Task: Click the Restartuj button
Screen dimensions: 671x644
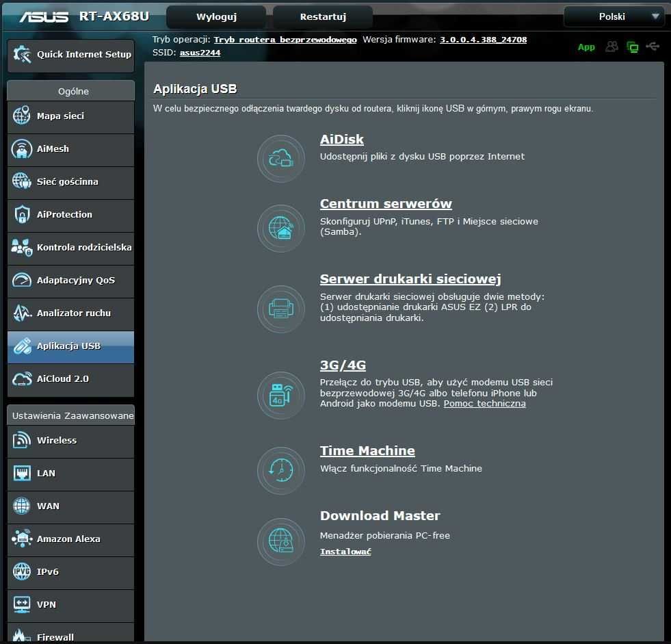Action: click(x=323, y=17)
